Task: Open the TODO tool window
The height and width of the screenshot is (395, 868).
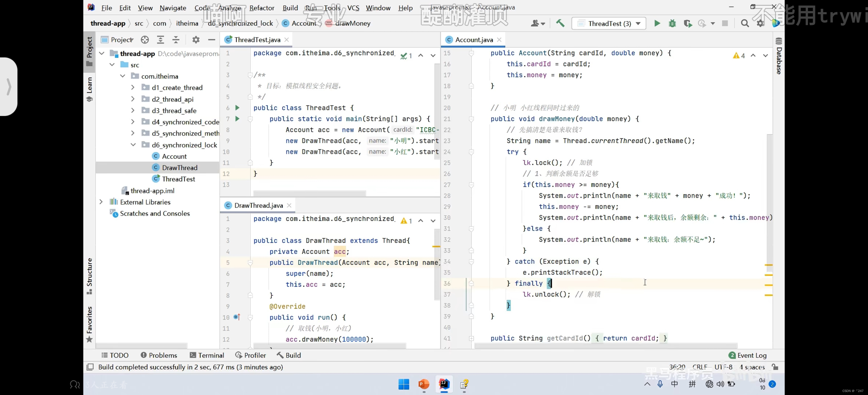Action: point(115,355)
